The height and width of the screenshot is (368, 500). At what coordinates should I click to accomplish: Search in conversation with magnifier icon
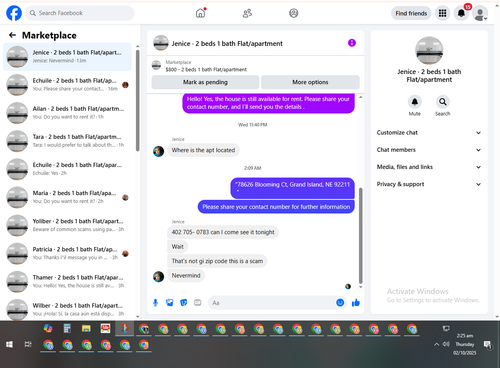pyautogui.click(x=443, y=102)
